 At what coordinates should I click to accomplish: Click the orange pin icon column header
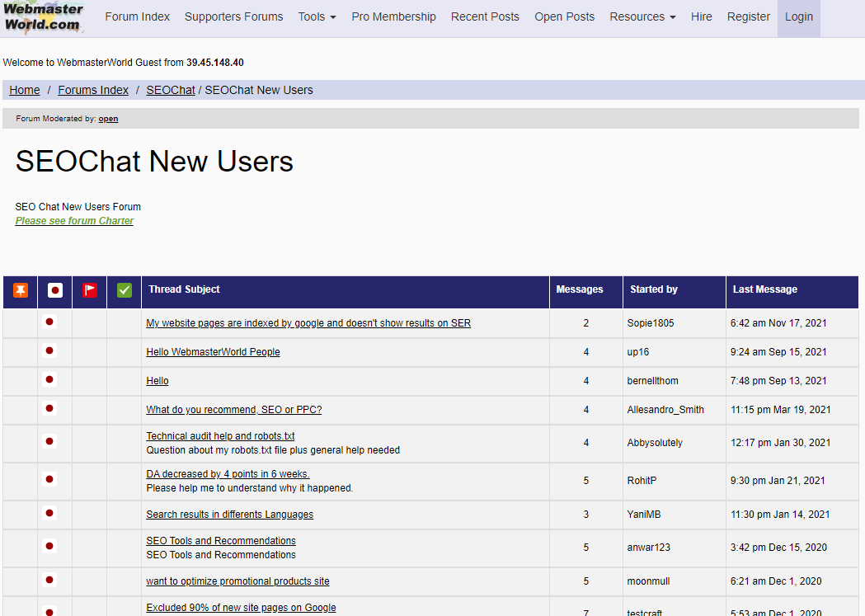click(21, 290)
